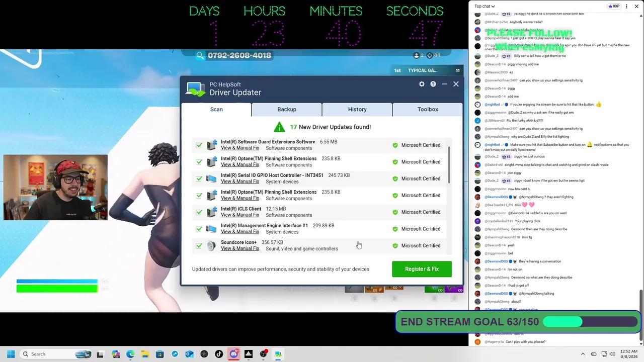Click the island code 0792-2608-4018

[239, 55]
